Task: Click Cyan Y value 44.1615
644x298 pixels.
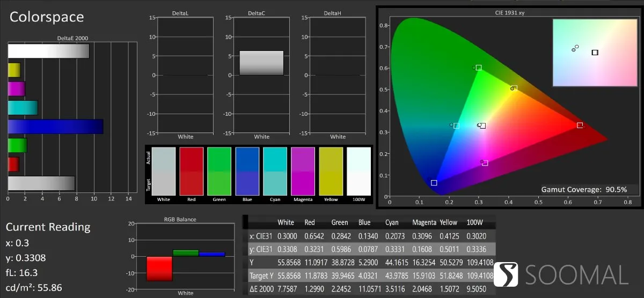Action: pos(397,263)
